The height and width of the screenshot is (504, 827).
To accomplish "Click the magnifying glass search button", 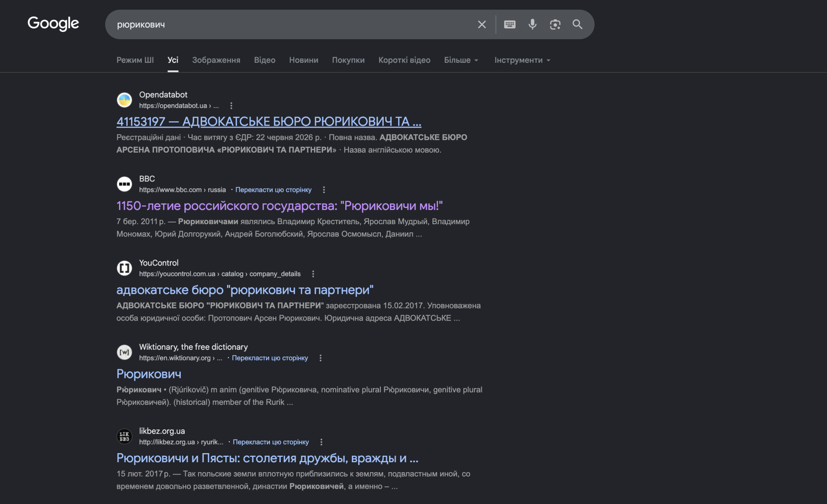I will click(577, 24).
